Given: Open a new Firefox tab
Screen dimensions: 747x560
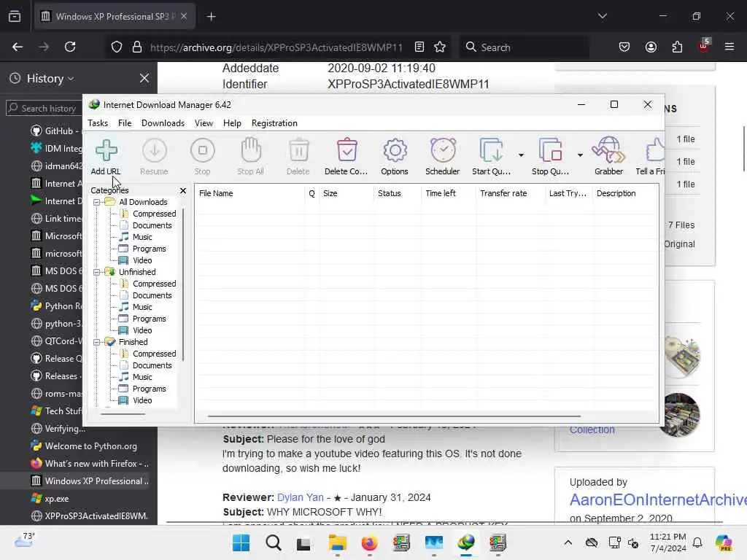Looking at the screenshot, I should click(x=211, y=17).
